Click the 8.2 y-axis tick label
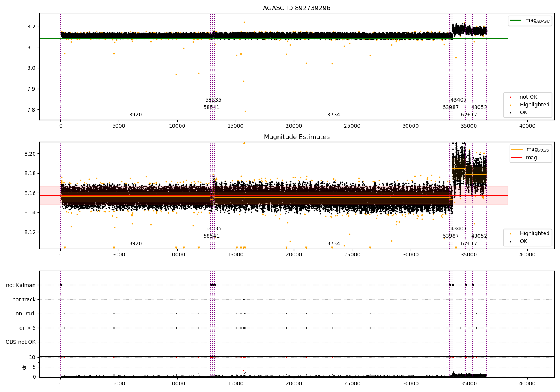560x392 pixels. tap(31, 27)
